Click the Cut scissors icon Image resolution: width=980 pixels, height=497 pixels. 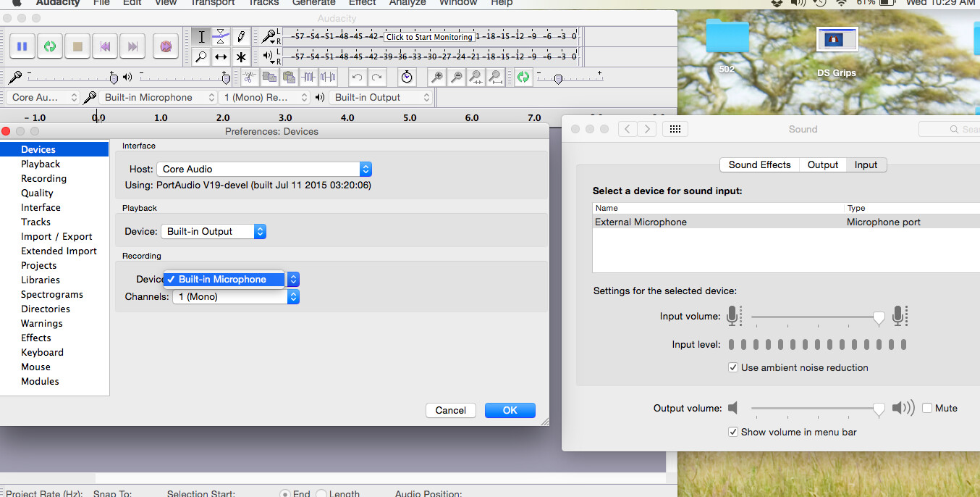tap(249, 77)
